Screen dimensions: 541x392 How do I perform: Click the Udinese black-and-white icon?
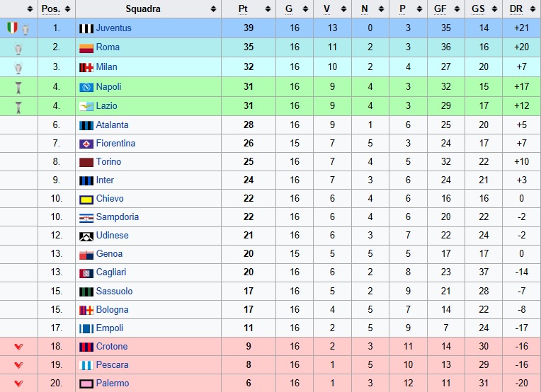86,236
